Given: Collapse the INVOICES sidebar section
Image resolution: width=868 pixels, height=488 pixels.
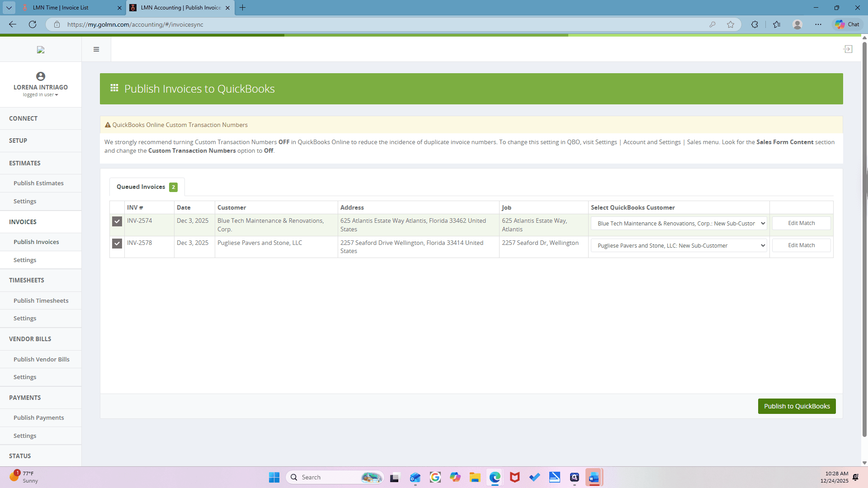Looking at the screenshot, I should tap(41, 222).
